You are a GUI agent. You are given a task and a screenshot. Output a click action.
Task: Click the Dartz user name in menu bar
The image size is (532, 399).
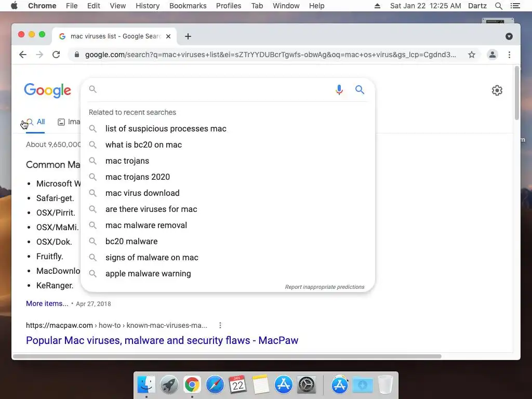(477, 6)
